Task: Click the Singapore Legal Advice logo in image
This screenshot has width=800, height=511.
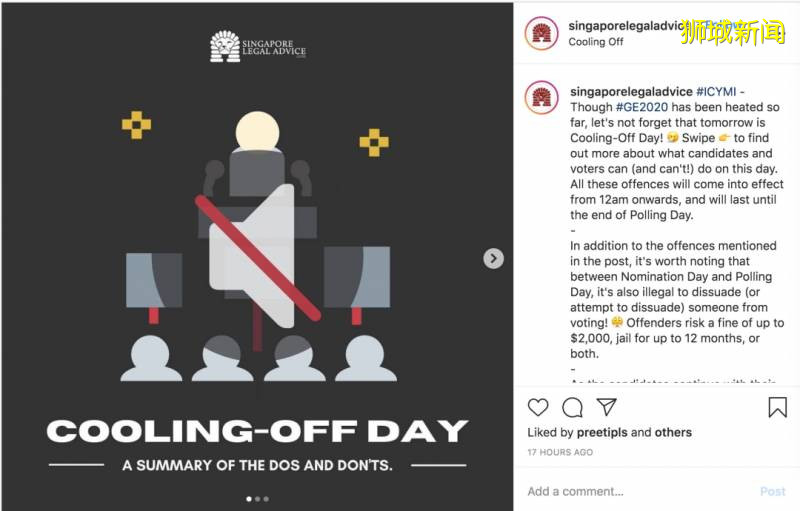Action: point(258,46)
